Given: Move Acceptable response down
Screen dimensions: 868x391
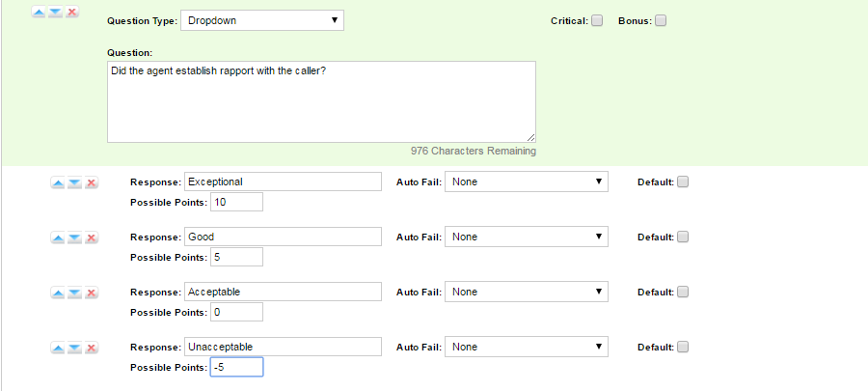Looking at the screenshot, I should point(74,293).
